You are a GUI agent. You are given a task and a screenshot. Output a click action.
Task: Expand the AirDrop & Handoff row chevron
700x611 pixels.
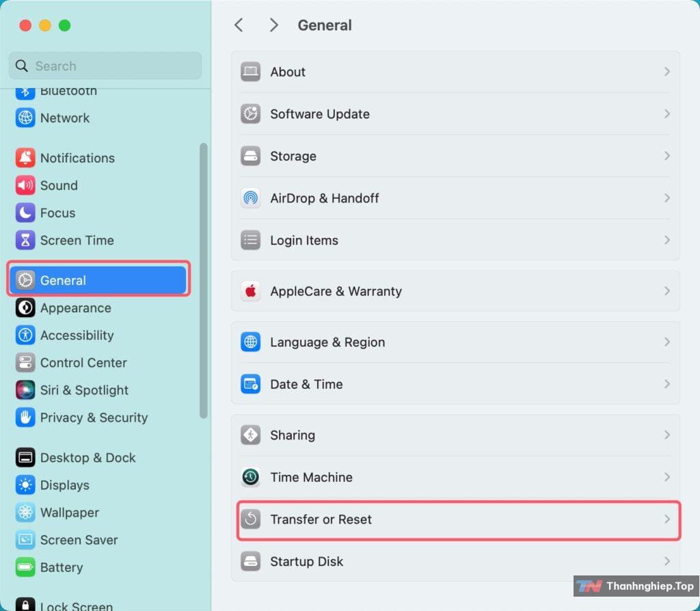coord(667,198)
